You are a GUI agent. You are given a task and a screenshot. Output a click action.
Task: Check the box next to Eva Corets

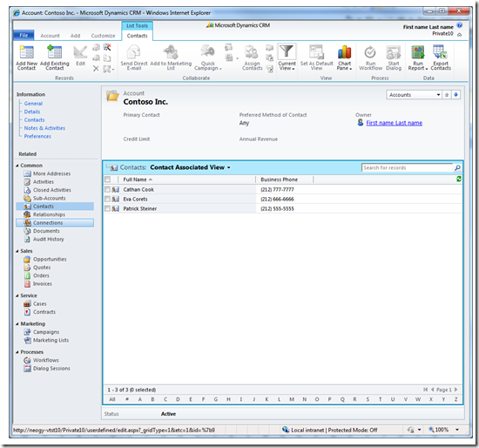click(x=107, y=199)
